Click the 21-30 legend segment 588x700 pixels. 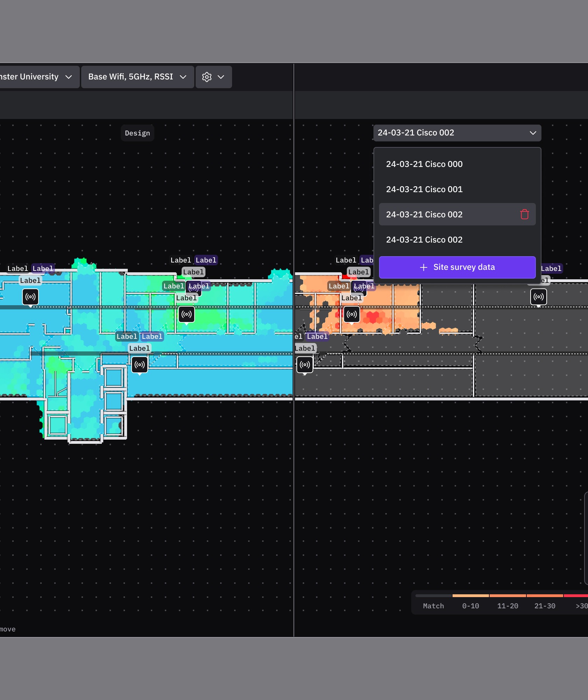coord(545,602)
